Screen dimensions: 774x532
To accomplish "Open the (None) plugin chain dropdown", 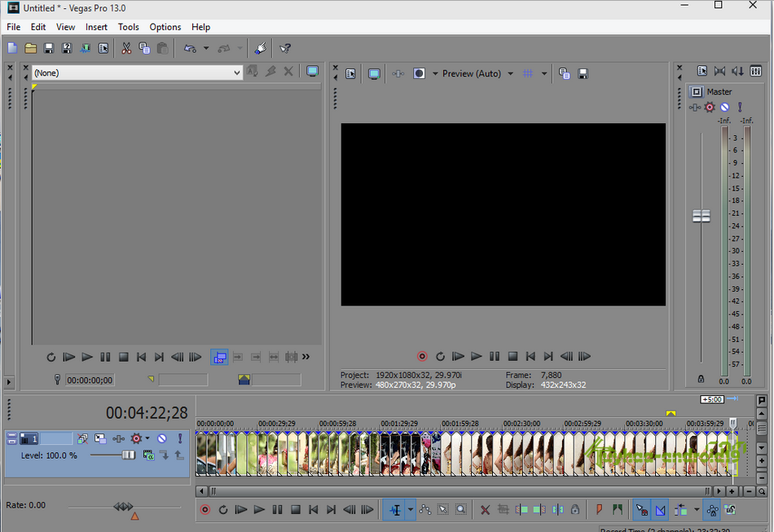I will (x=134, y=73).
